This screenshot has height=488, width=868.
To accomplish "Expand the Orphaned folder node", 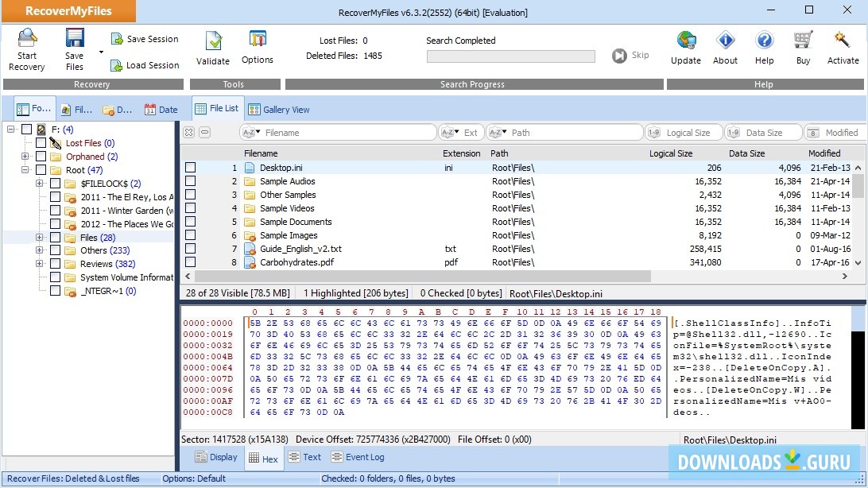I will tap(25, 157).
